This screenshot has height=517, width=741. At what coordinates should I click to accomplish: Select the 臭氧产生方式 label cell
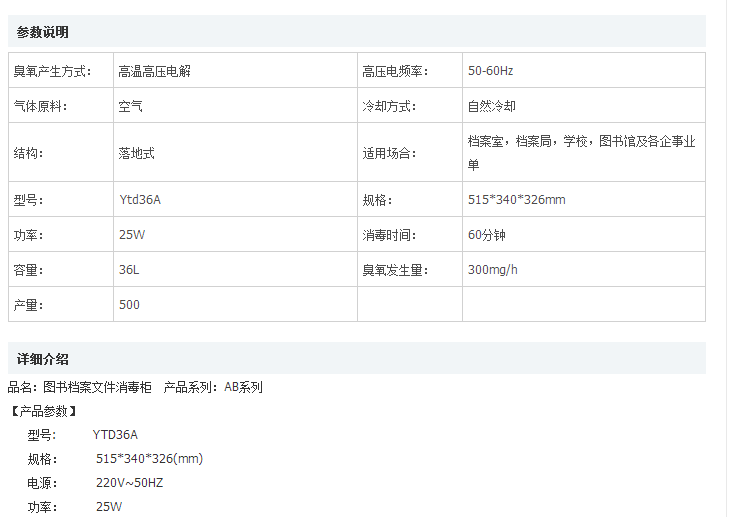tap(50, 71)
